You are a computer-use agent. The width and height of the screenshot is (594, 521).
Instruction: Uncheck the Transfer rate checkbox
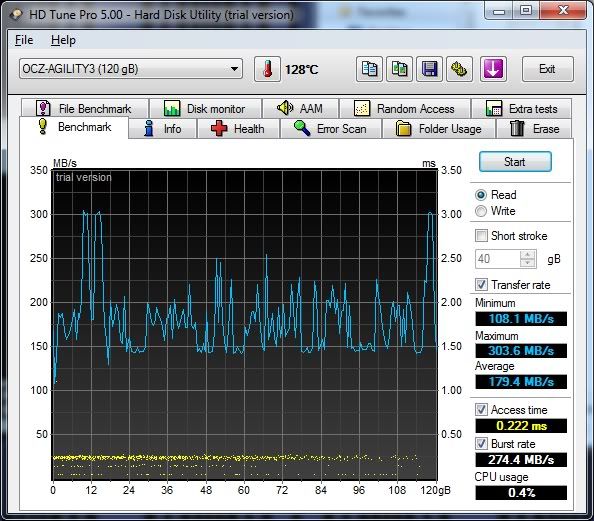click(481, 285)
